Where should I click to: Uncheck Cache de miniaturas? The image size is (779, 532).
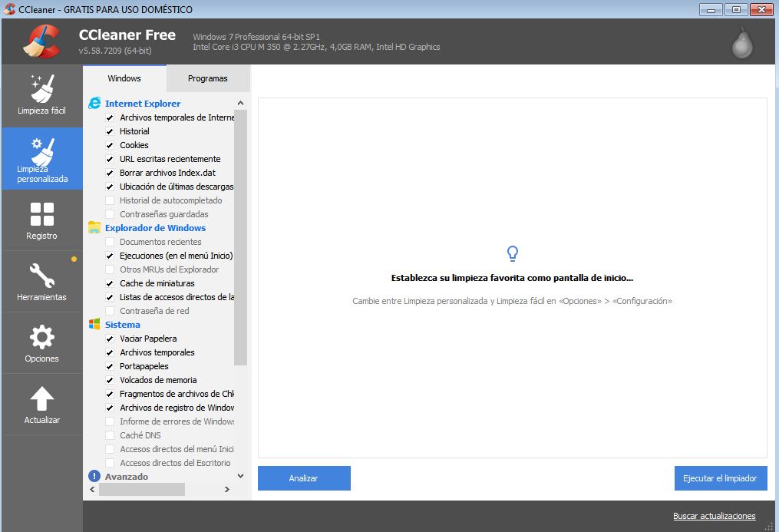pos(110,283)
